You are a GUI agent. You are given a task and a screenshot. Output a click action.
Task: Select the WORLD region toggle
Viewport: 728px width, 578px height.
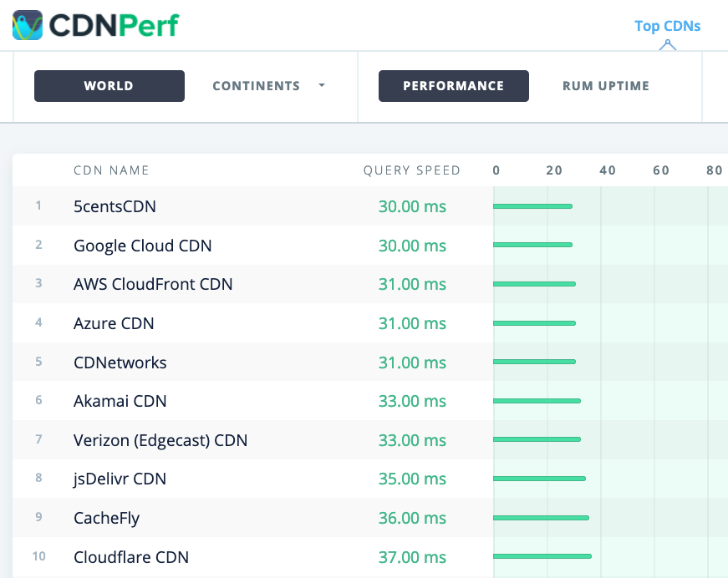coord(109,85)
